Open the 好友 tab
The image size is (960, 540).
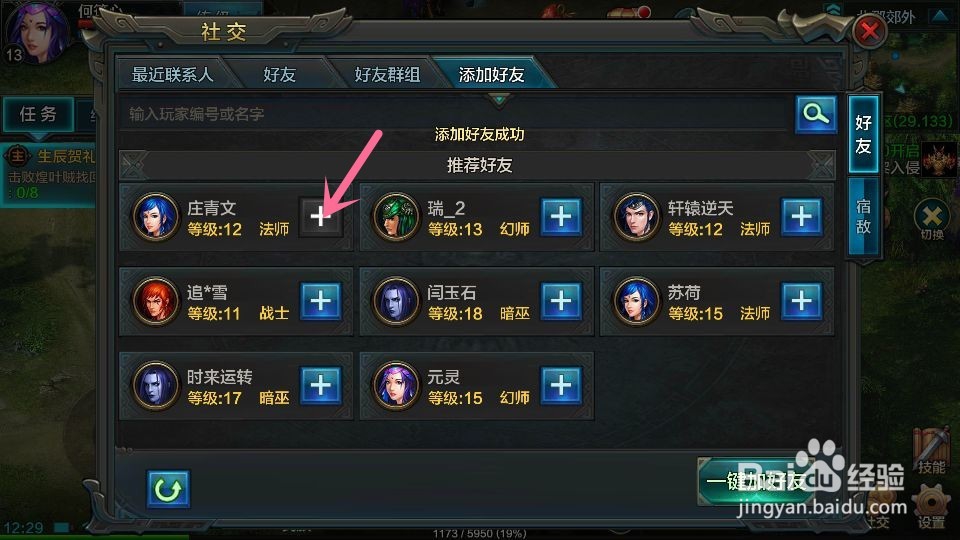pos(280,75)
